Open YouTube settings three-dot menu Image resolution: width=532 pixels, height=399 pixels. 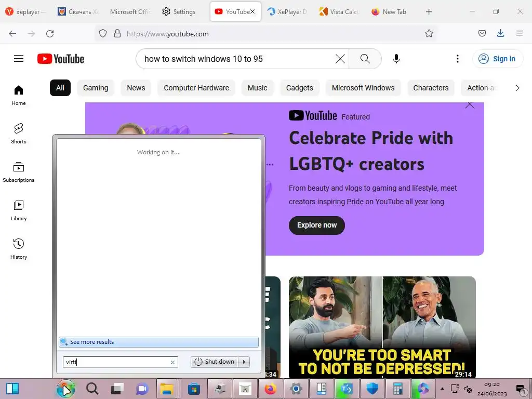457,59
